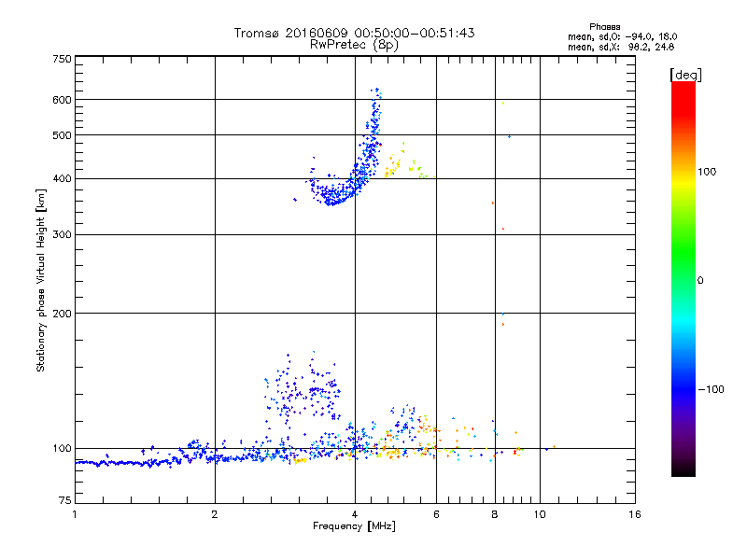Image resolution: width=747 pixels, height=560 pixels.
Task: Click y-axis tick label '200'
Action: pyautogui.click(x=63, y=314)
